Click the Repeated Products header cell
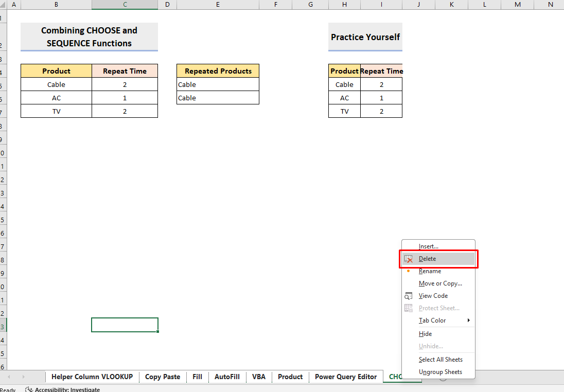The height and width of the screenshot is (392, 564). coord(218,71)
